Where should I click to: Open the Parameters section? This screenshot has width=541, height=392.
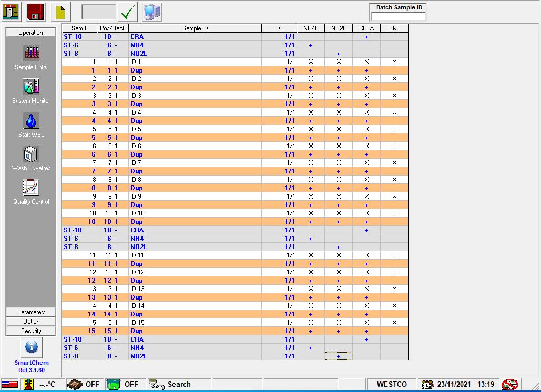[30, 312]
